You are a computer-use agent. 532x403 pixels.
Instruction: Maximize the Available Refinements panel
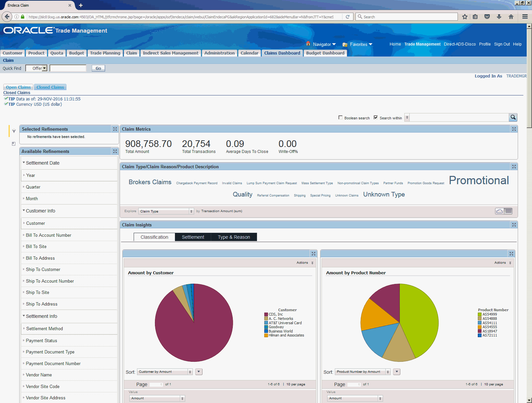(115, 151)
